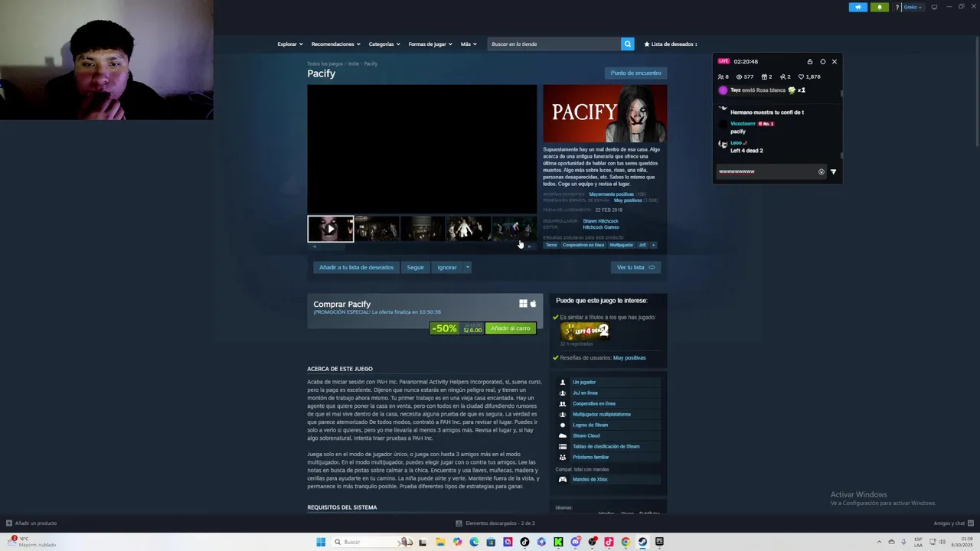Click the viewers eye count 577

744,77
